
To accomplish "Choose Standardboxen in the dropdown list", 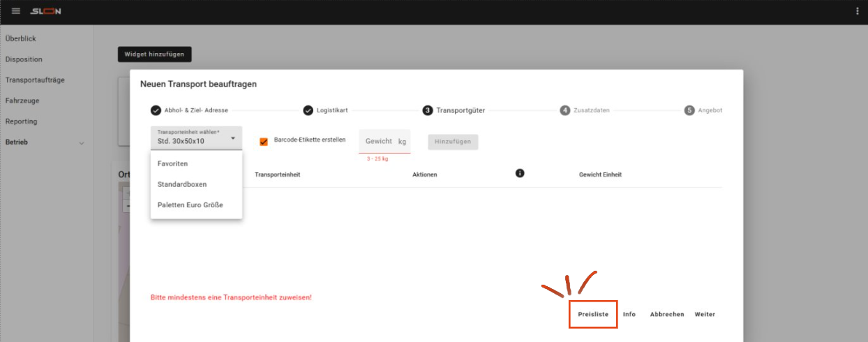I will click(182, 184).
